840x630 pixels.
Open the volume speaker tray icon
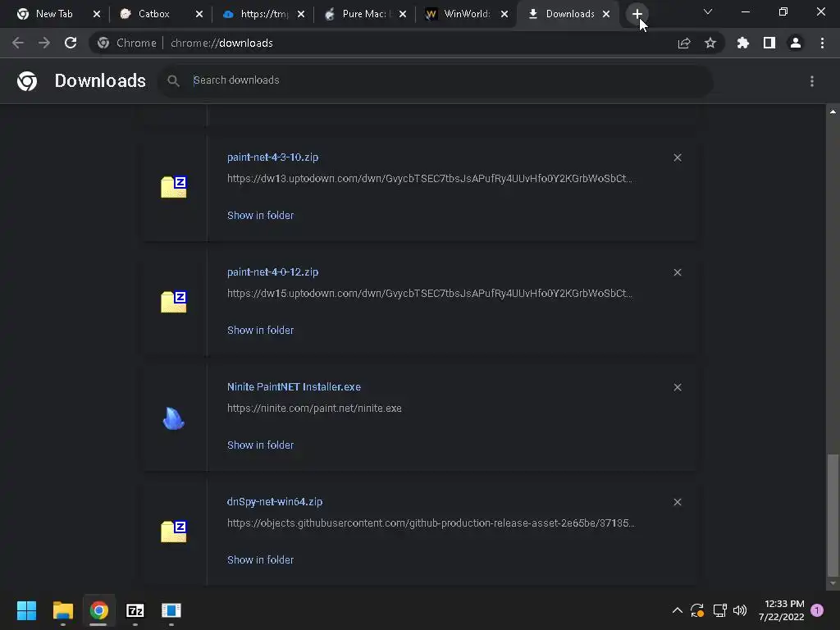[740, 610]
